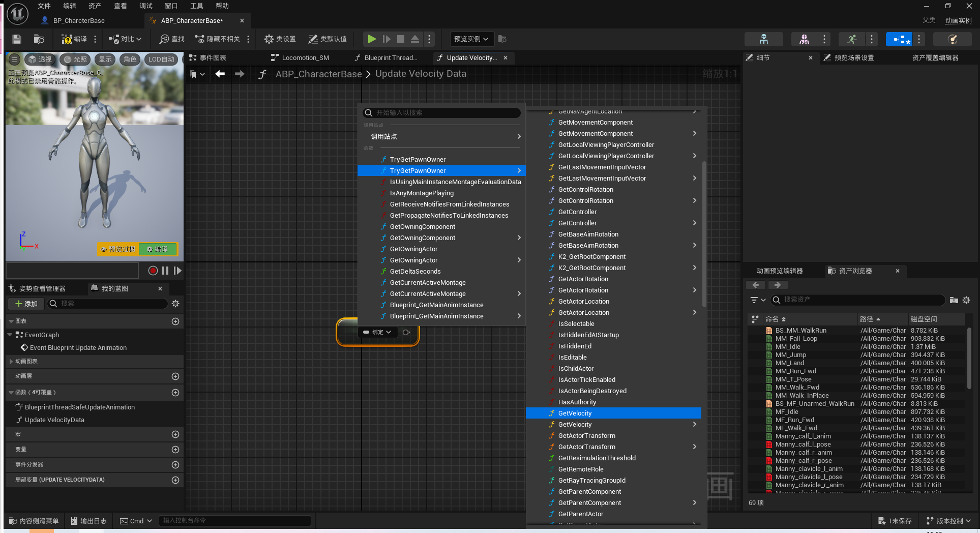Close the Update Velocity... graph tab

coord(506,58)
